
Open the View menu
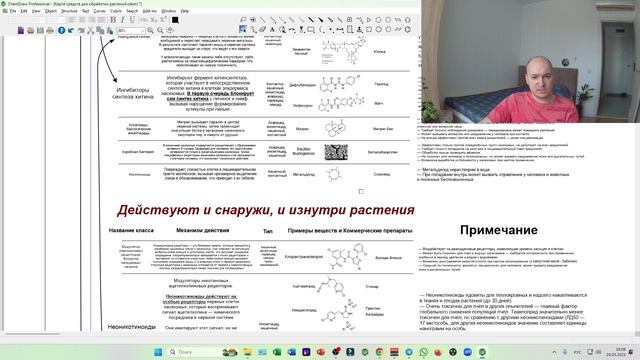click(x=36, y=11)
